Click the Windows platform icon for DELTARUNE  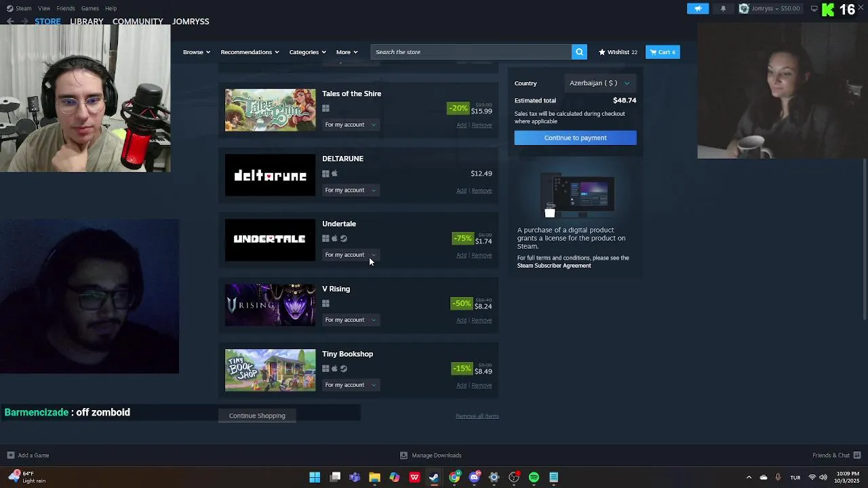(325, 174)
